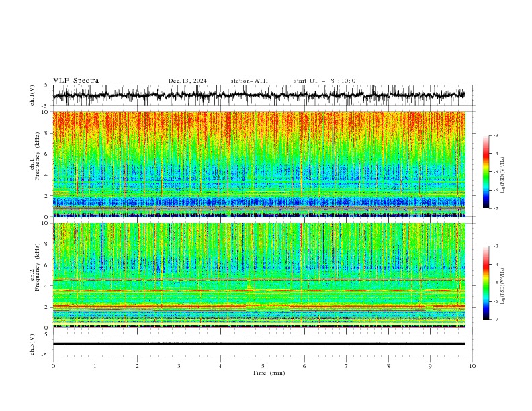Click the date 'Dec. 13, 2024'
This screenshot has height=411, width=532.
click(187, 81)
